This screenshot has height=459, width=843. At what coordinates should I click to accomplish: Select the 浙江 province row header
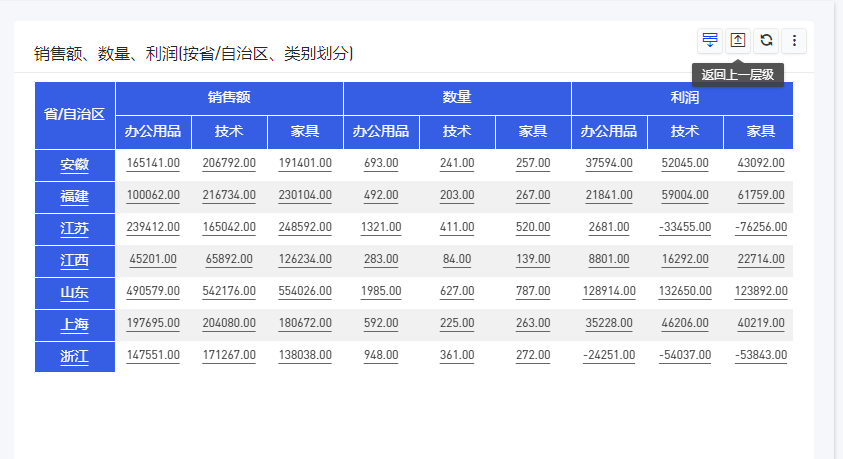(x=75, y=356)
